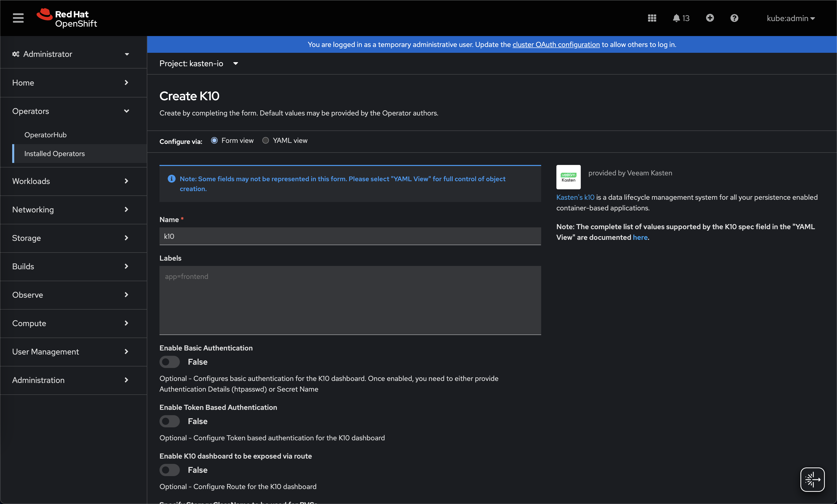Screen dimensions: 837x504
Task: Follow the cluster OAuth configuration link
Action: click(x=556, y=44)
